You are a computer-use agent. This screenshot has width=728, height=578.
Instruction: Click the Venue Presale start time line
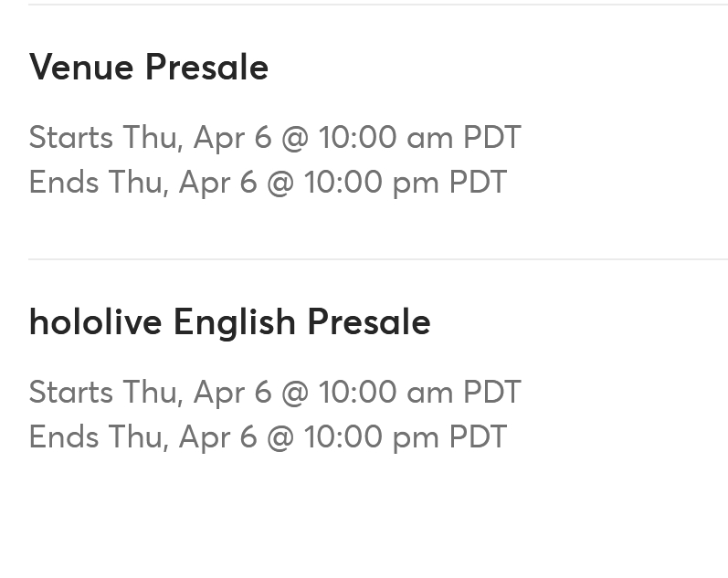click(x=275, y=137)
